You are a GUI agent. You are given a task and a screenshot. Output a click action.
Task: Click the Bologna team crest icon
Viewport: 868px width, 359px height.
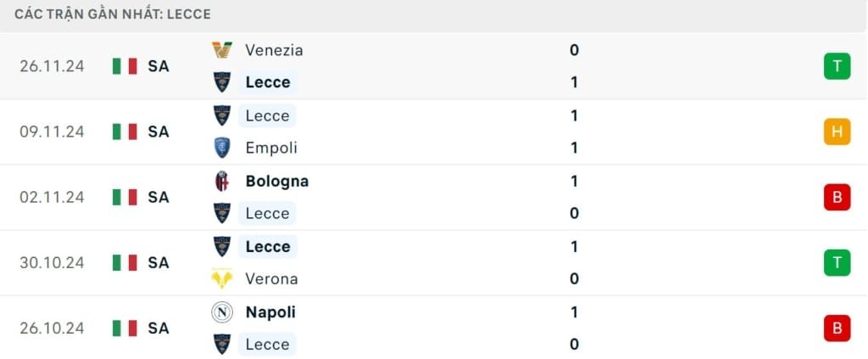tap(222, 181)
